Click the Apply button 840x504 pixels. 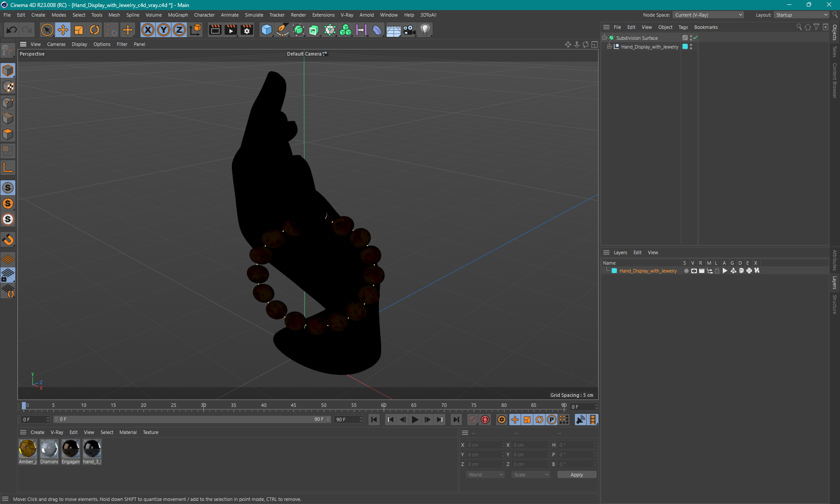pos(576,475)
